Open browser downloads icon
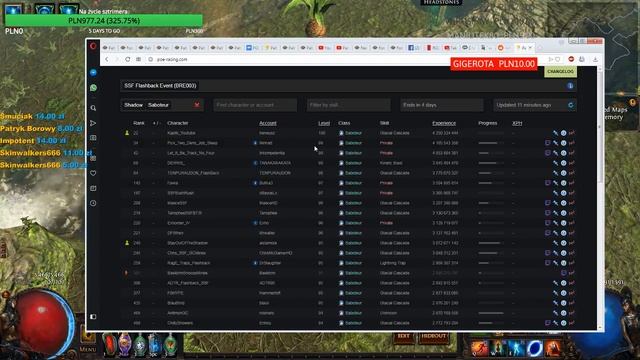Image resolution: width=640 pixels, height=360 pixels. click(596, 59)
